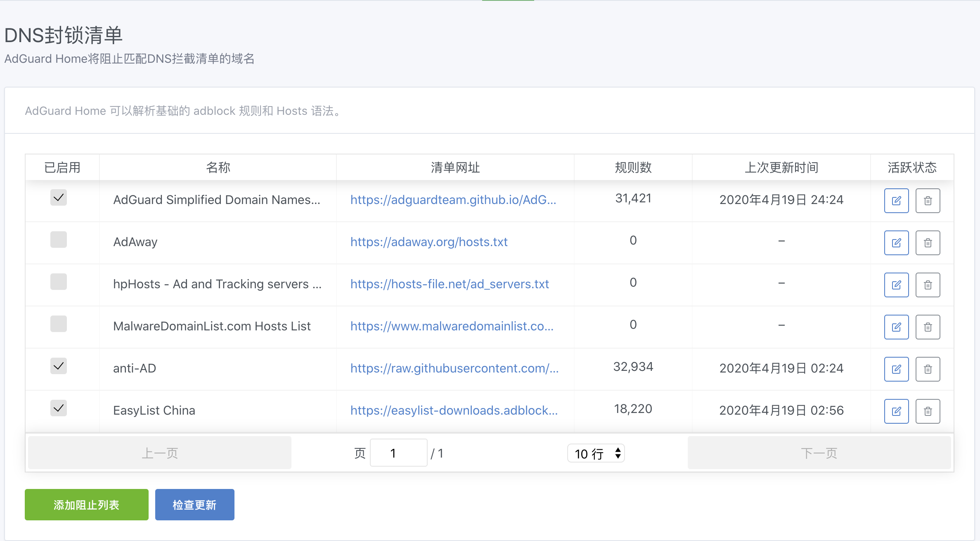Edit the MalwareDomainList.com Hosts List entry
Screen dimensions: 980x541
[896, 327]
